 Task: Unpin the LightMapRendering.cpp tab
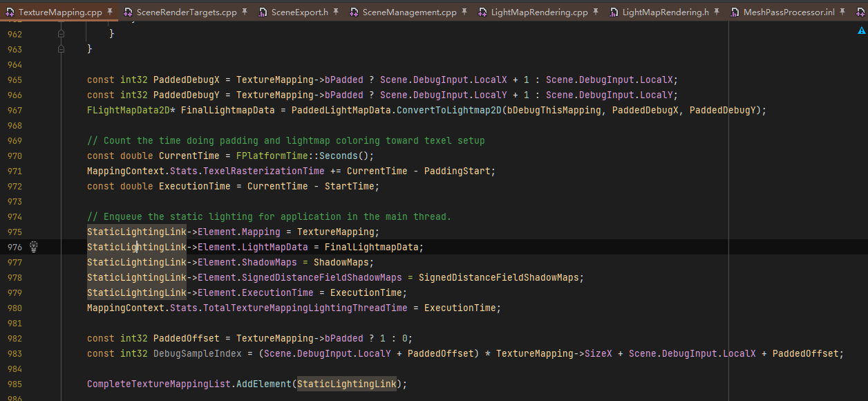(x=596, y=12)
